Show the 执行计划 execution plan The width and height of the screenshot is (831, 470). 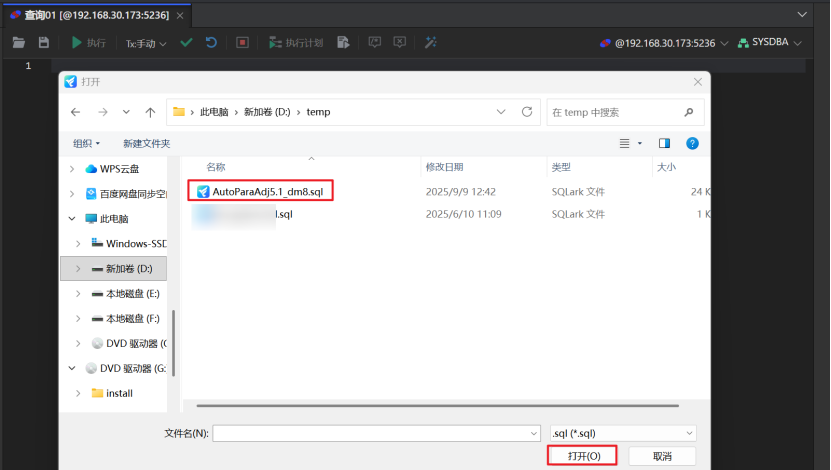(x=296, y=43)
